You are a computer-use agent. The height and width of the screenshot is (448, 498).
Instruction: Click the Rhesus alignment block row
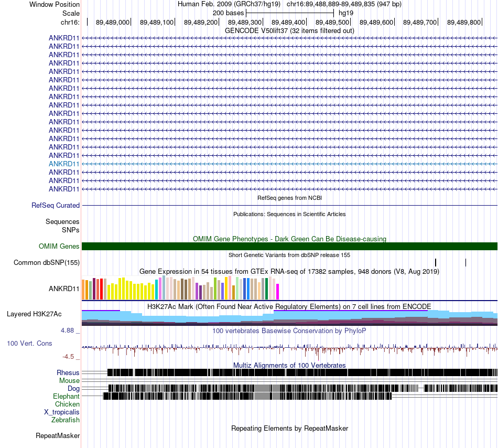[302, 372]
